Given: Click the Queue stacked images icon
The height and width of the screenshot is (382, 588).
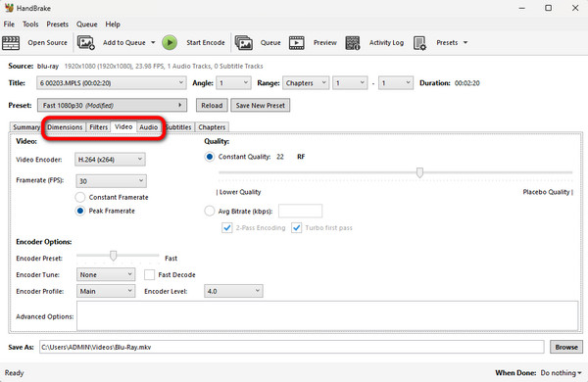Looking at the screenshot, I should pos(244,43).
